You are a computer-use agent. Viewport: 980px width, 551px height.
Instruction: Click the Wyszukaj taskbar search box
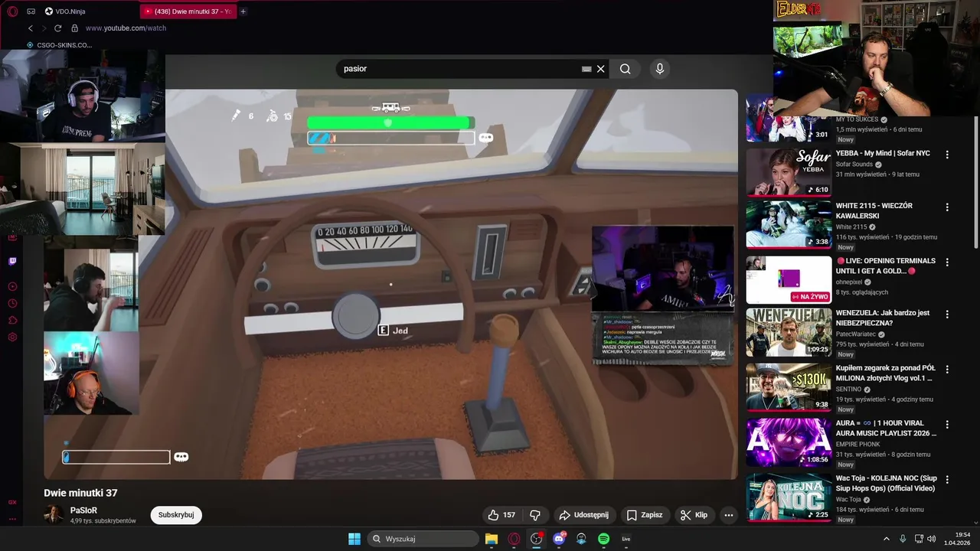pos(423,539)
